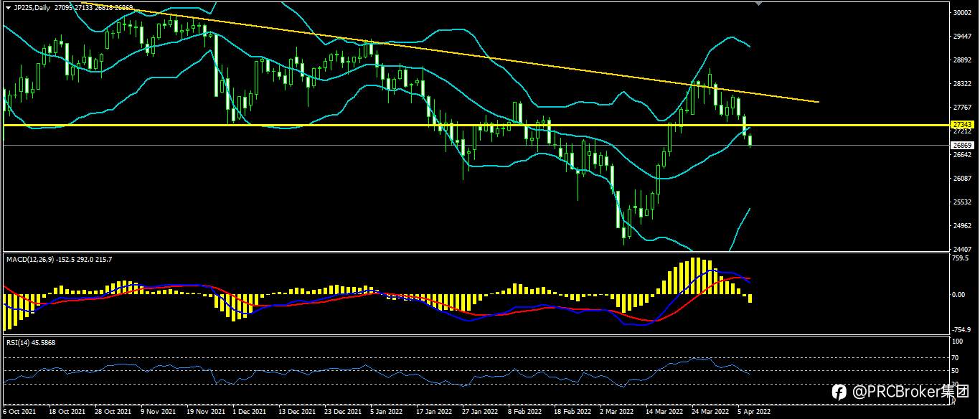Click the 9 Nov 2021 date label
This screenshot has height=419, width=980.
158,413
